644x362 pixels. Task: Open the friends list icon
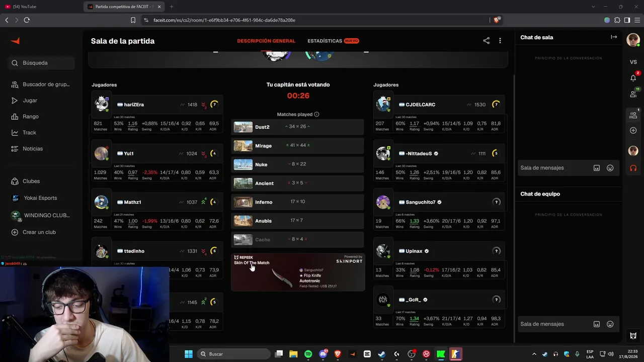(633, 94)
